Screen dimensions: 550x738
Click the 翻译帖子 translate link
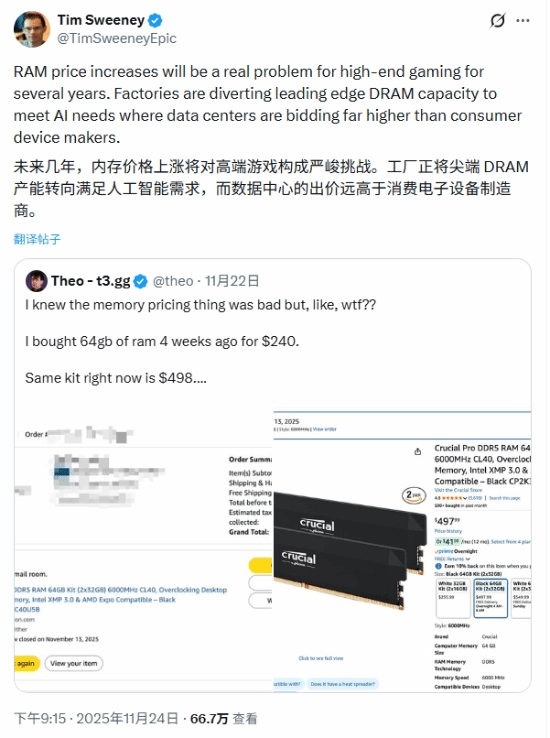coord(37,239)
